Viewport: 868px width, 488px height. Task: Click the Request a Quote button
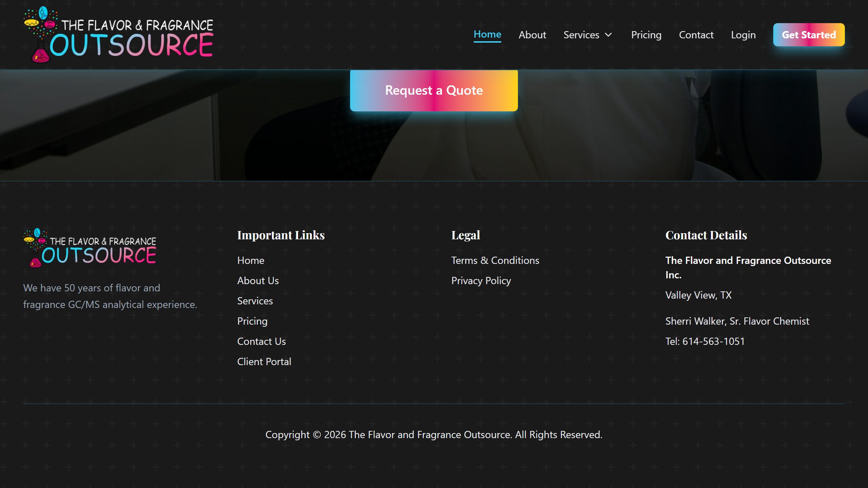(x=434, y=90)
